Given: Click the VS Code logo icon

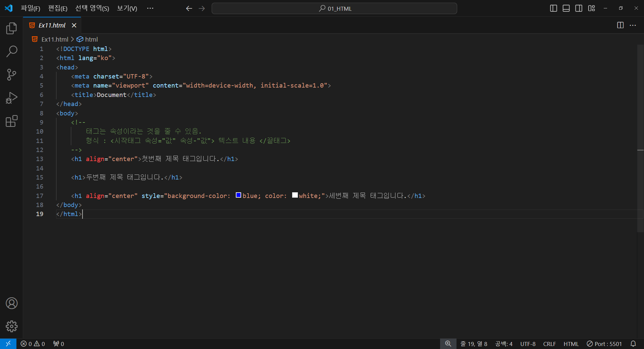Looking at the screenshot, I should point(9,8).
